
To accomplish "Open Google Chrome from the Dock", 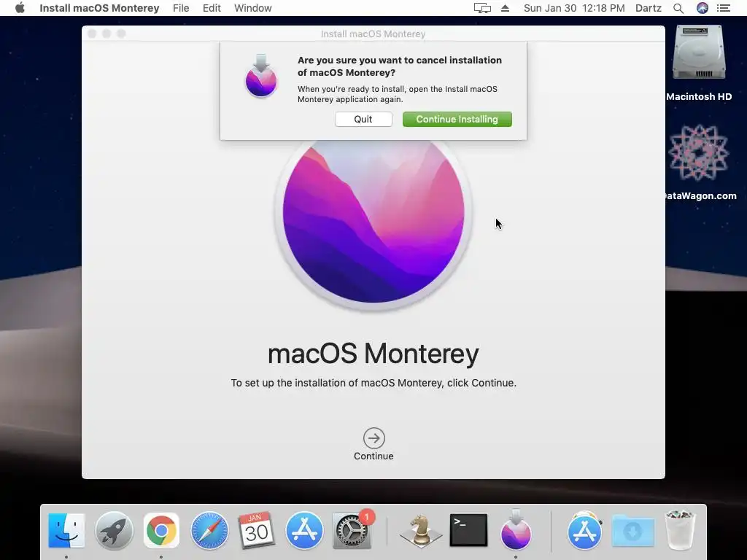I will [161, 530].
